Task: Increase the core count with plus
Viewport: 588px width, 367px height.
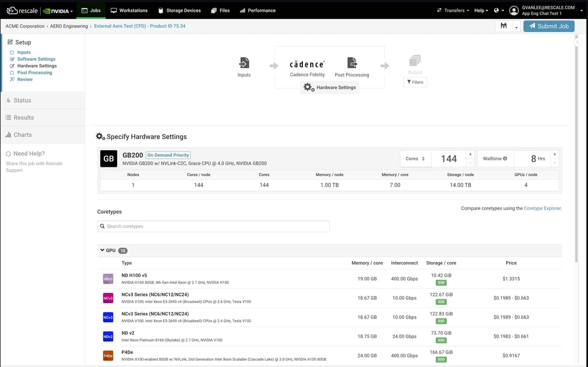Action: click(x=470, y=154)
